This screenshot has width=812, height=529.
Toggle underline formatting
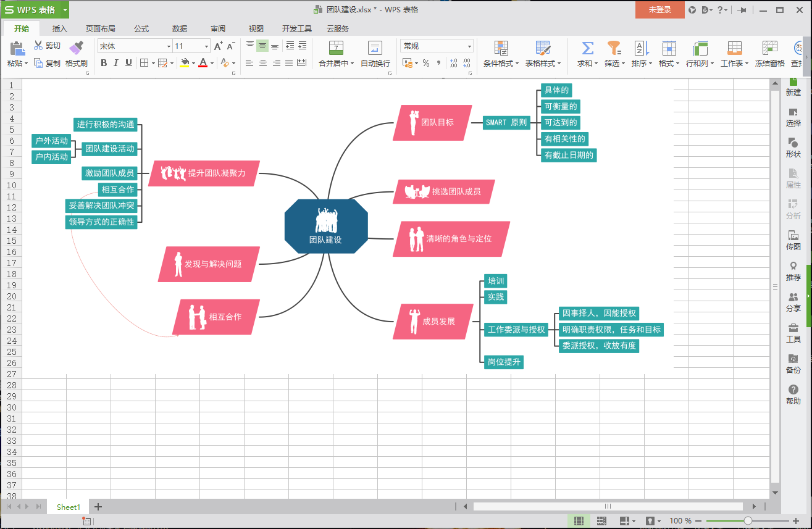[x=128, y=63]
